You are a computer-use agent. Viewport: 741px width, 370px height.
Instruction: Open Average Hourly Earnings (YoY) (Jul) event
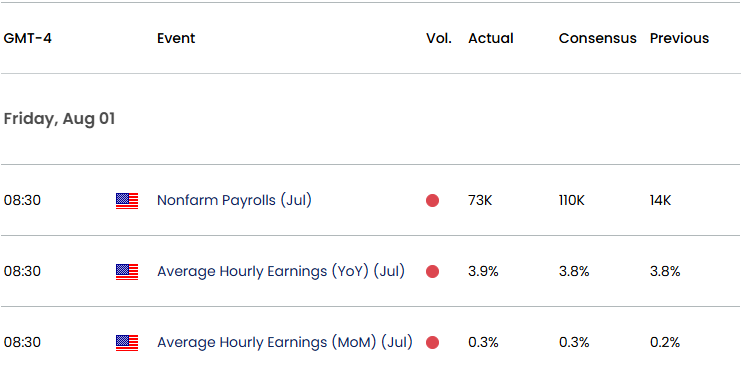click(x=281, y=271)
